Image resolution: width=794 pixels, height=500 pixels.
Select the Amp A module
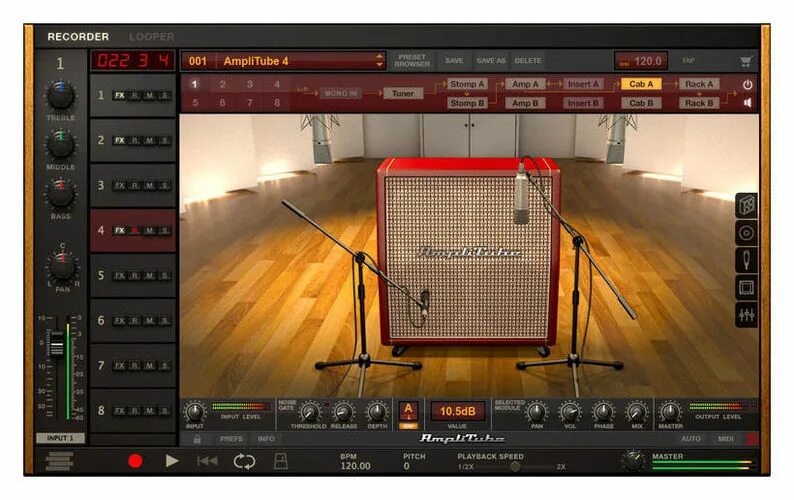point(525,84)
